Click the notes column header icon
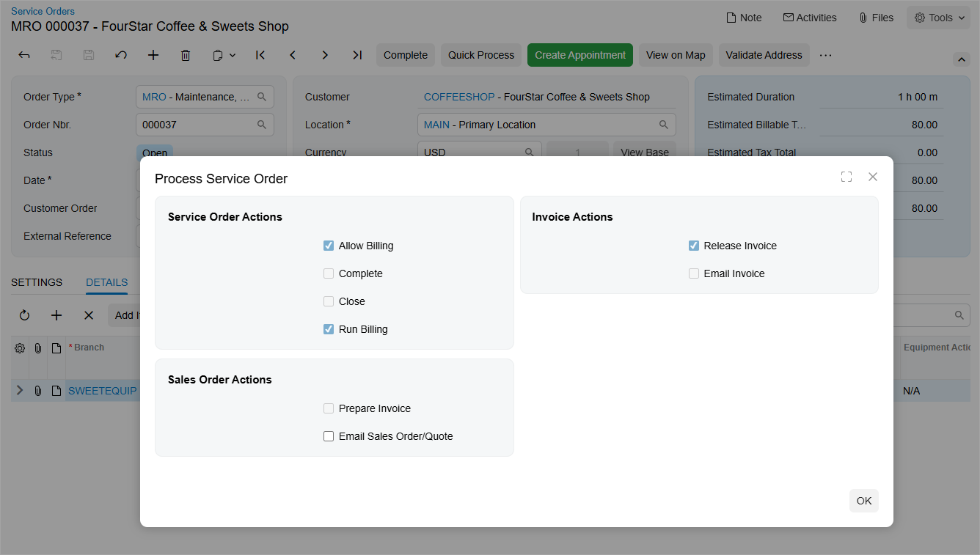 [x=56, y=348]
